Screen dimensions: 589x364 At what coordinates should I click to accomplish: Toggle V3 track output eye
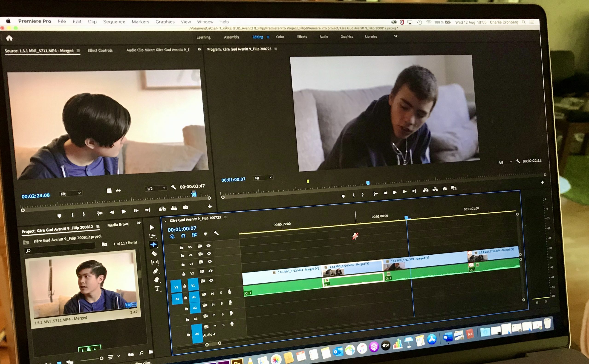210,262
